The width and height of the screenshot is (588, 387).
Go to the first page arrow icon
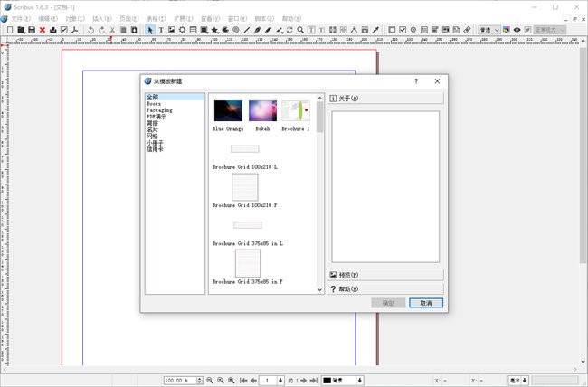coord(243,381)
